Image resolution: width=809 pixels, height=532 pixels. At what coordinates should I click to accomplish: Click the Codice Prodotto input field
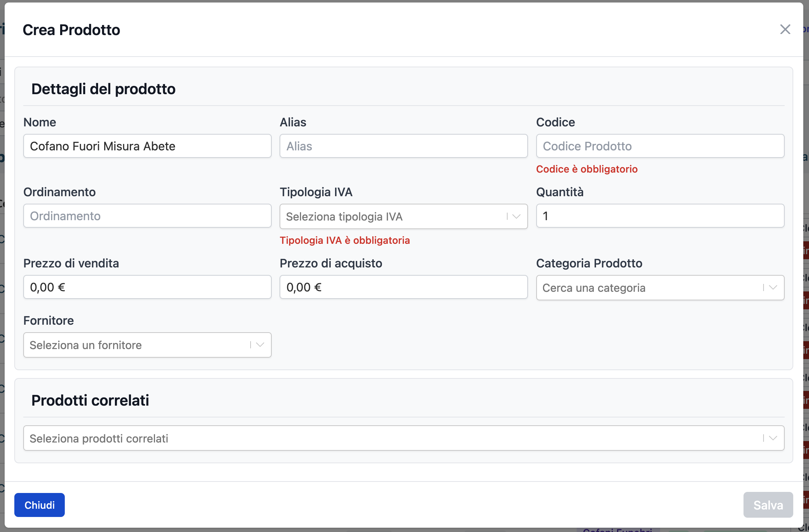[660, 146]
